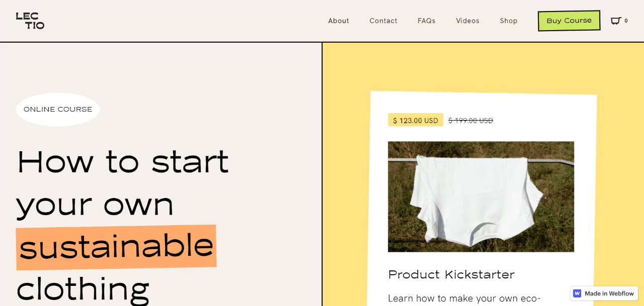Click the headline How to start
The image size is (644, 306).
pos(122,162)
